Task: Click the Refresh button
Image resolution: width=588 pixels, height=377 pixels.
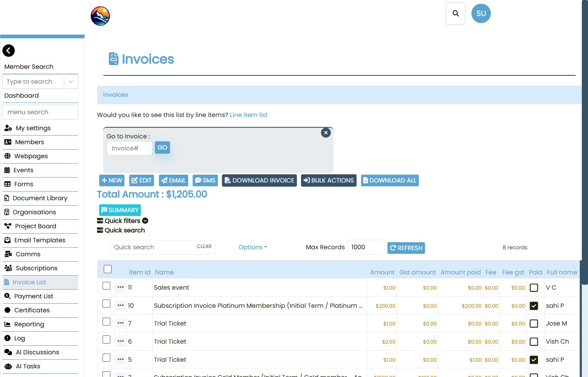Action: point(406,248)
